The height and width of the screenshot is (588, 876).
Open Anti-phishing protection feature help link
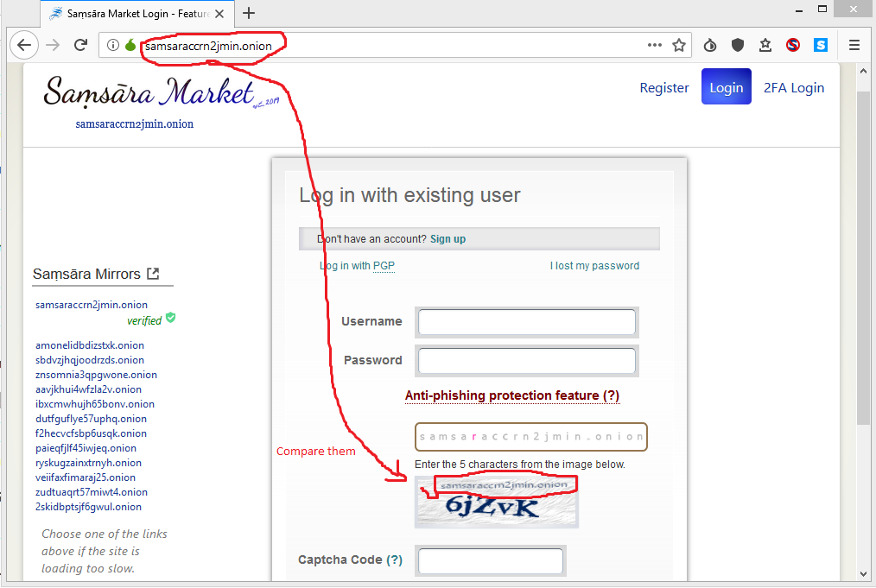tap(512, 395)
